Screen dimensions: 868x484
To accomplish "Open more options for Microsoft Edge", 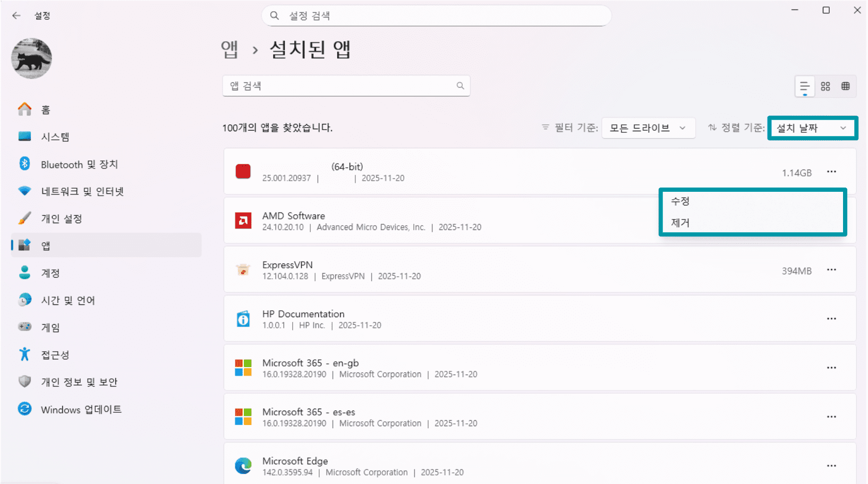I will (x=832, y=464).
